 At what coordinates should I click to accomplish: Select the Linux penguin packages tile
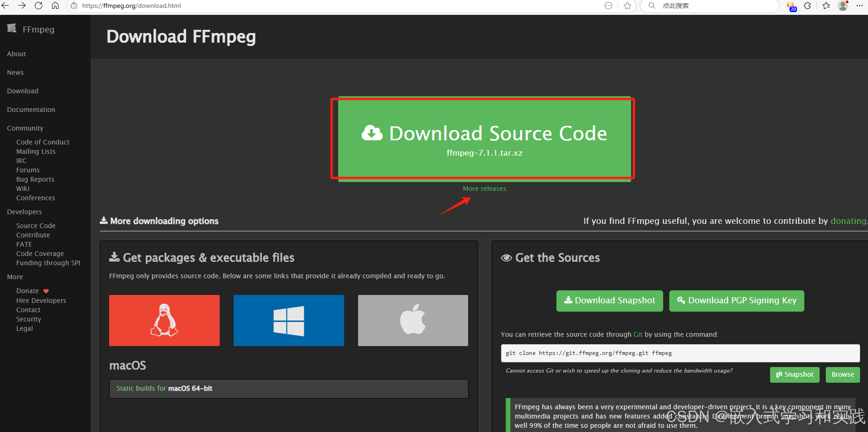pyautogui.click(x=164, y=321)
